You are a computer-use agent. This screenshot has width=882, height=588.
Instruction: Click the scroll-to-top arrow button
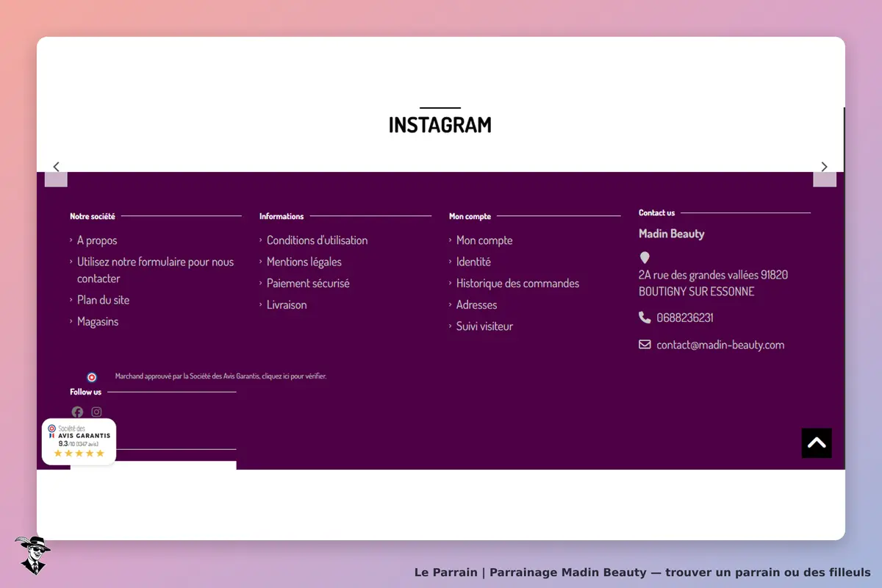click(x=817, y=443)
